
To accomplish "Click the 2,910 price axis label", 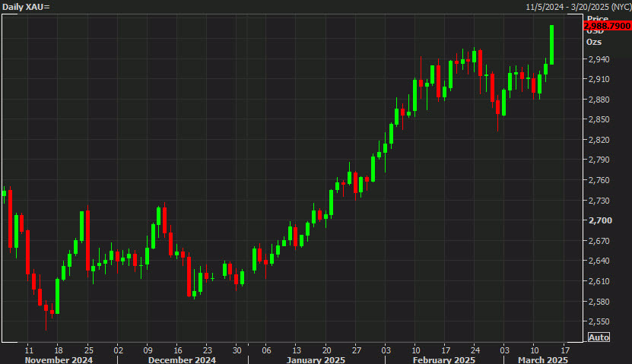I will click(x=599, y=79).
